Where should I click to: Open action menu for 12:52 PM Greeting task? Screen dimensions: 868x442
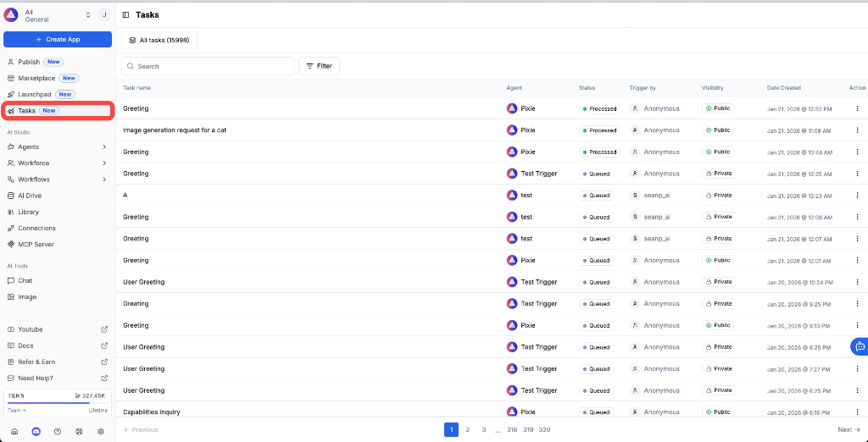[x=857, y=108]
